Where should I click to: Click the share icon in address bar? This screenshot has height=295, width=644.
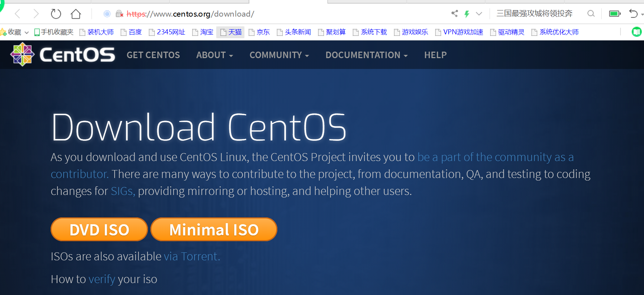point(455,14)
